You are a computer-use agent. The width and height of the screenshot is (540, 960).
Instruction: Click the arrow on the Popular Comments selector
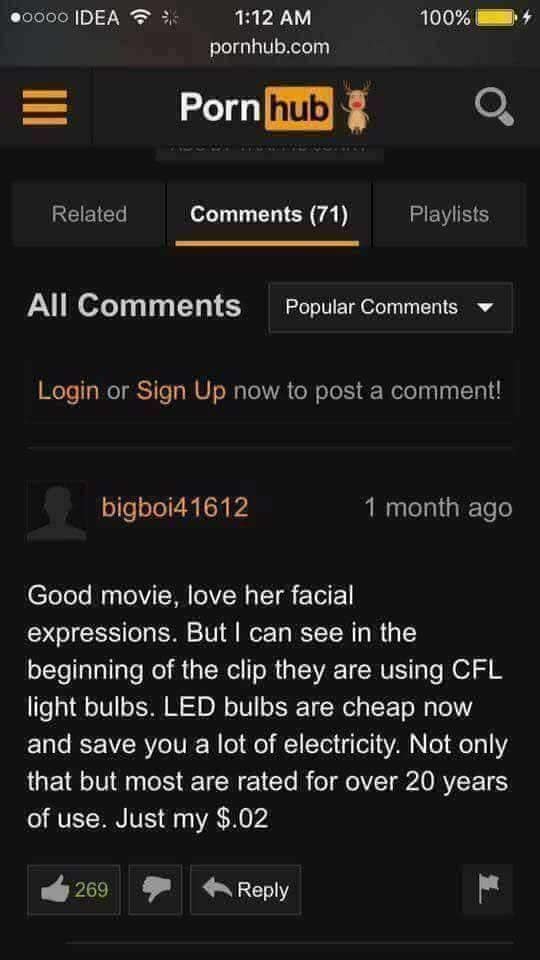pyautogui.click(x=485, y=307)
